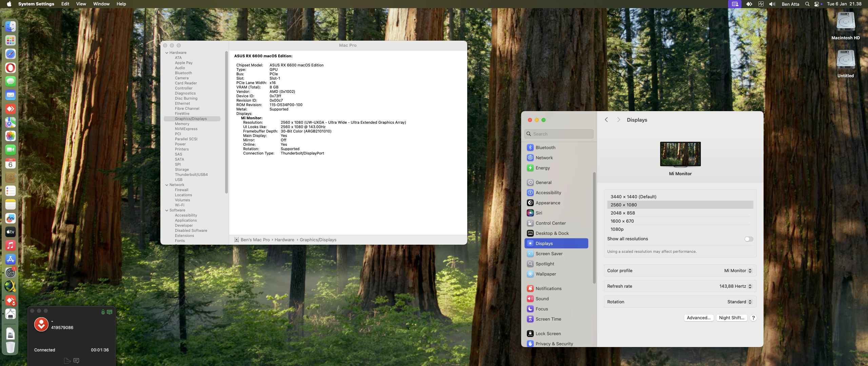
Task: Launch the Photos app from the Dock
Action: tap(11, 136)
